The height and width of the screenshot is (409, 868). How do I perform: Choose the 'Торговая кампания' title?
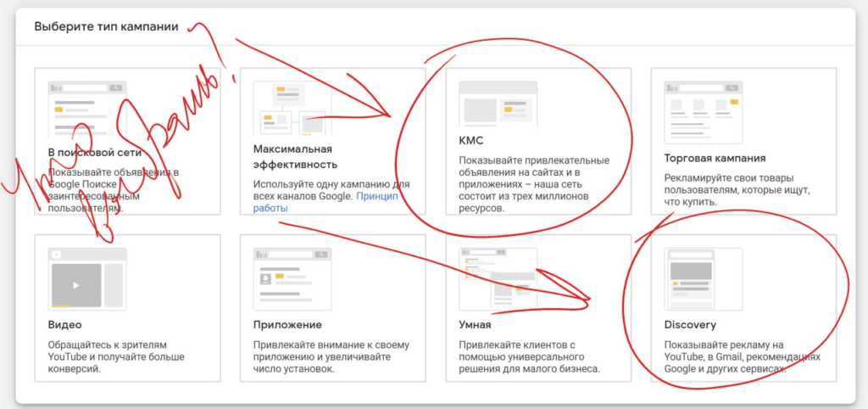click(715, 158)
